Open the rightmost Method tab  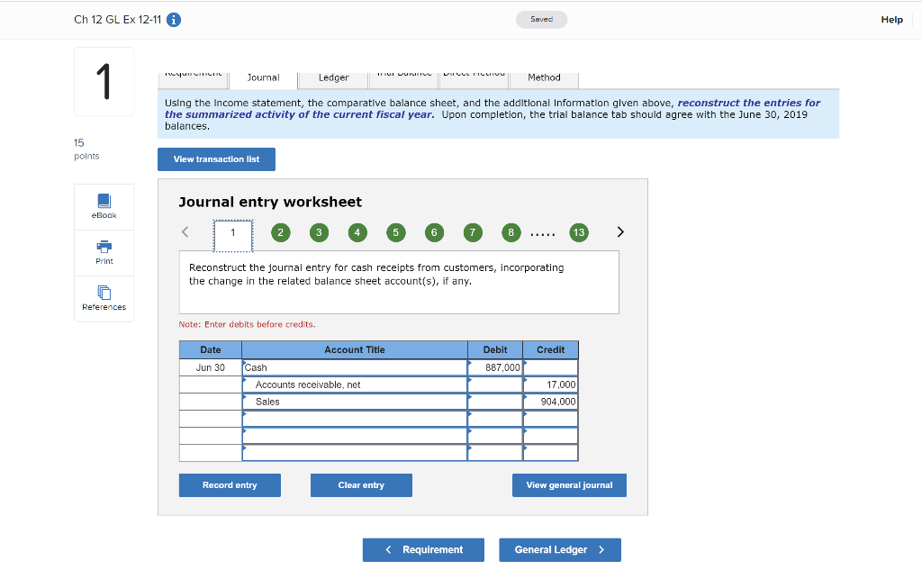click(x=544, y=79)
